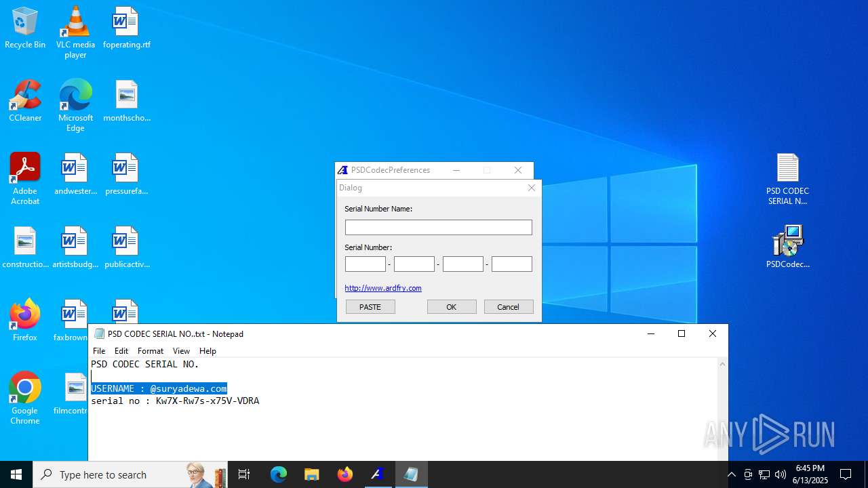
Task: Focus the second Serial Number segment box
Action: pos(414,264)
